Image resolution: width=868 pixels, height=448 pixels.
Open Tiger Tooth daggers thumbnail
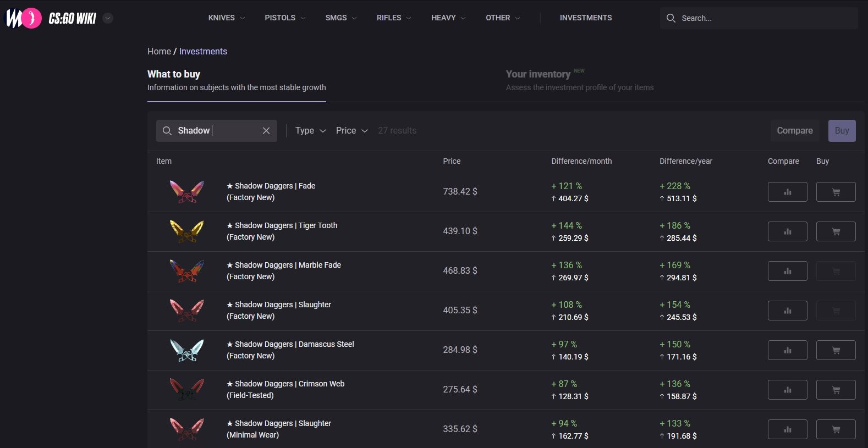187,231
